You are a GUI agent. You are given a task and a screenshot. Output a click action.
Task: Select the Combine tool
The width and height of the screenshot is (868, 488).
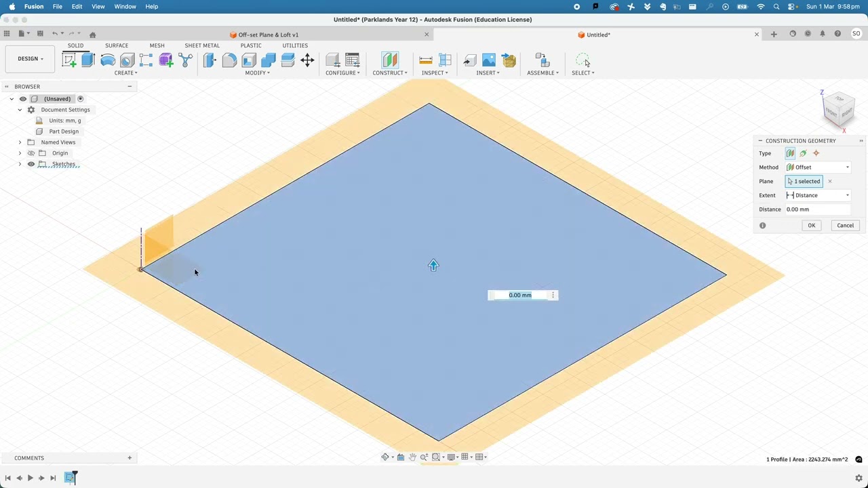[269, 60]
